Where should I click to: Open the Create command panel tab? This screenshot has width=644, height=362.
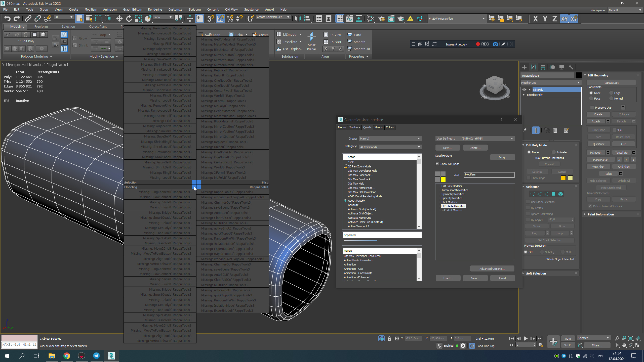pyautogui.click(x=524, y=67)
